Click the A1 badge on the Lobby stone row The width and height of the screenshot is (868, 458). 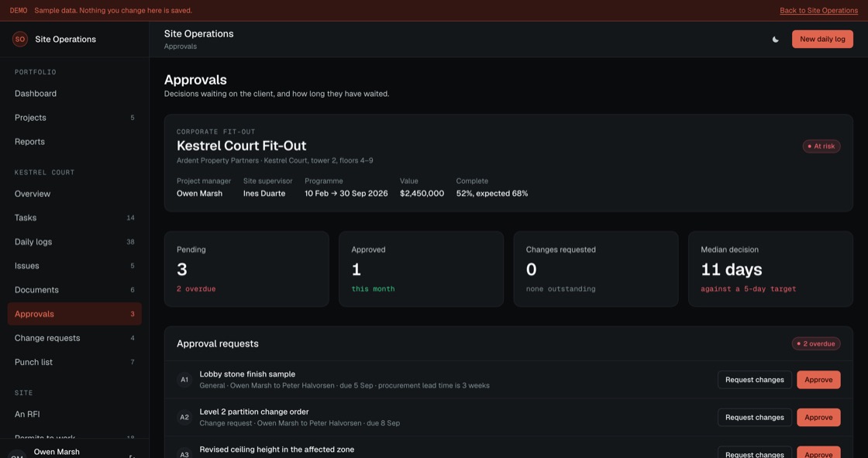(x=184, y=380)
